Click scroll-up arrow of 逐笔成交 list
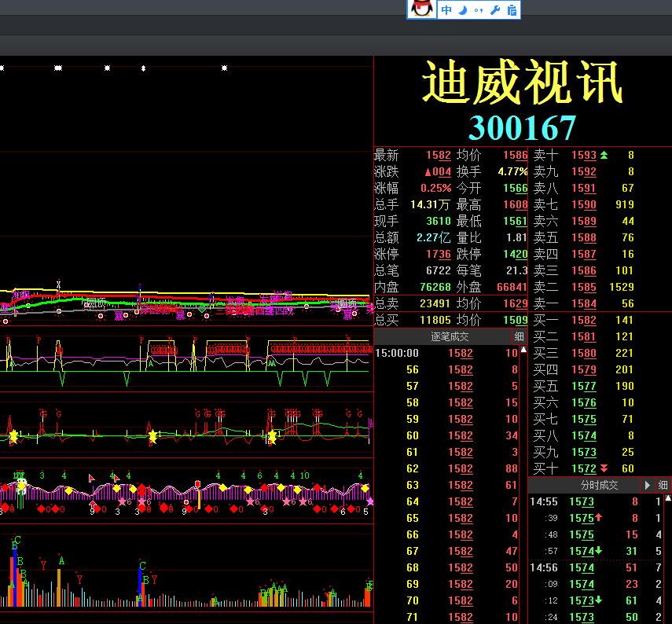The image size is (672, 624). tap(523, 350)
